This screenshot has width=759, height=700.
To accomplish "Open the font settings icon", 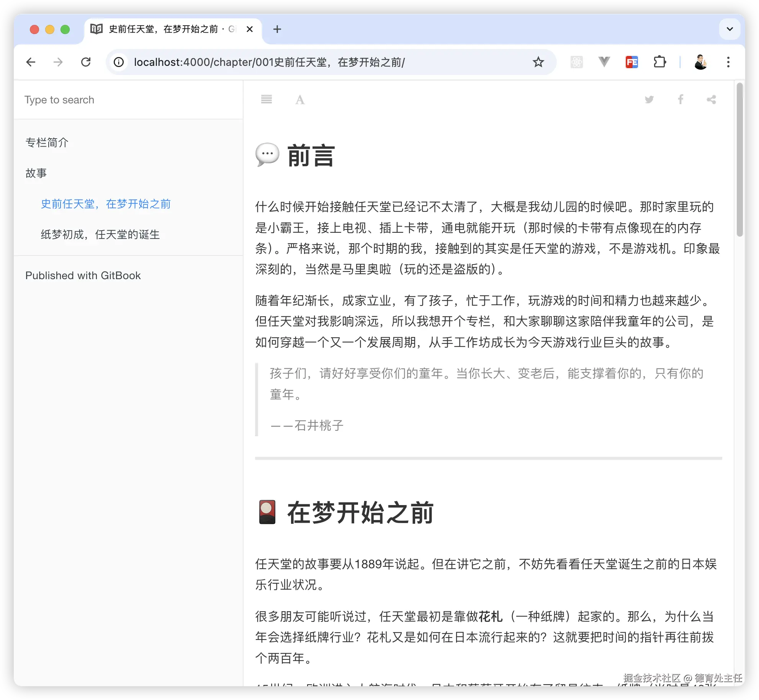I will tap(300, 100).
